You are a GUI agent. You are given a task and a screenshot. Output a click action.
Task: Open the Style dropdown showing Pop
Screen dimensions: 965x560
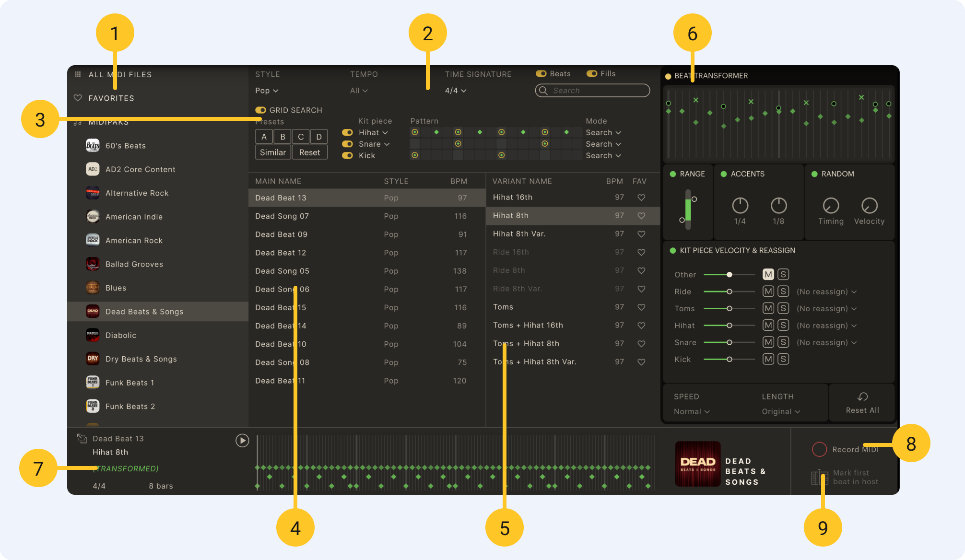266,90
